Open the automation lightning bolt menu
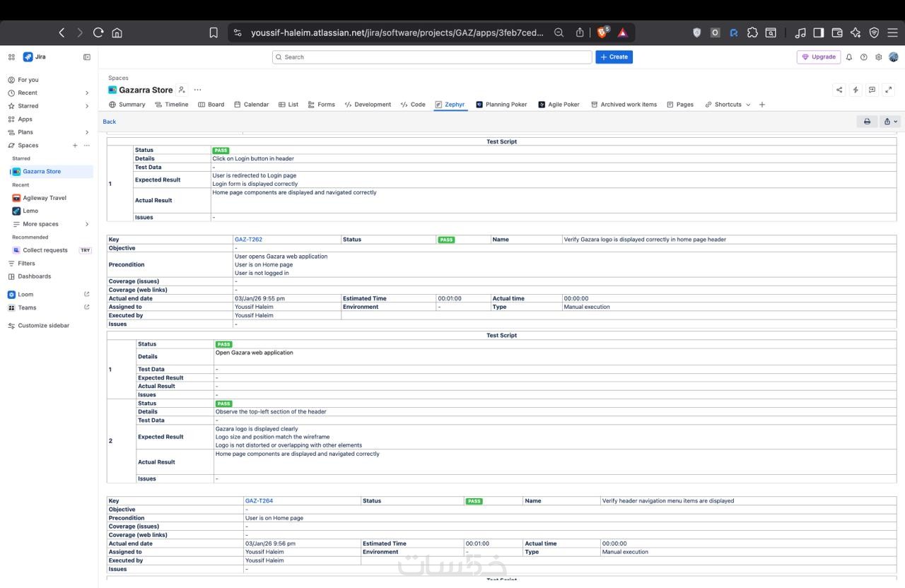905x588 pixels. 856,90
